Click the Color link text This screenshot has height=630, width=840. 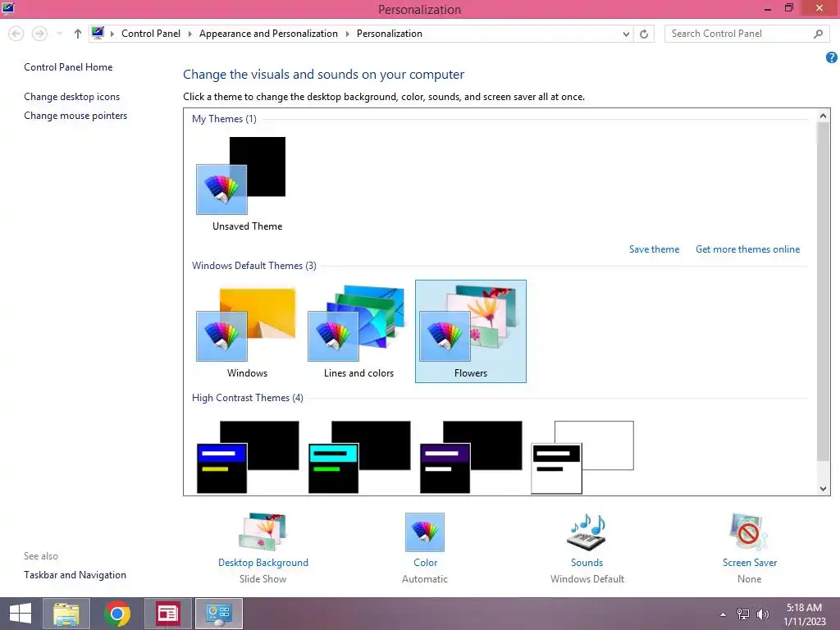pyautogui.click(x=426, y=563)
